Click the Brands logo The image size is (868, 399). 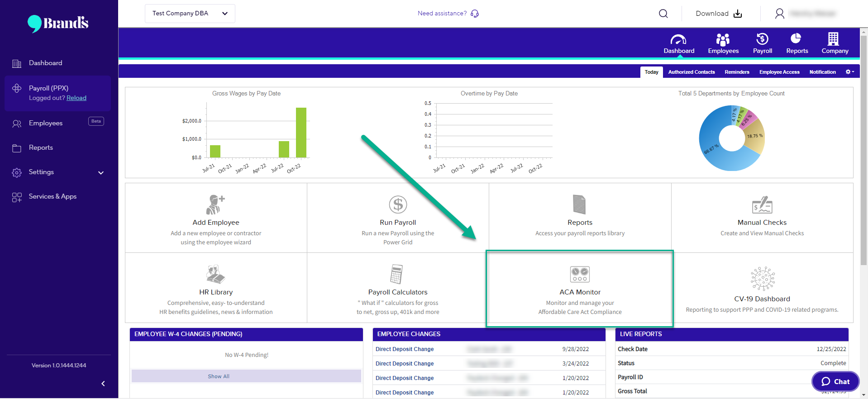click(58, 23)
